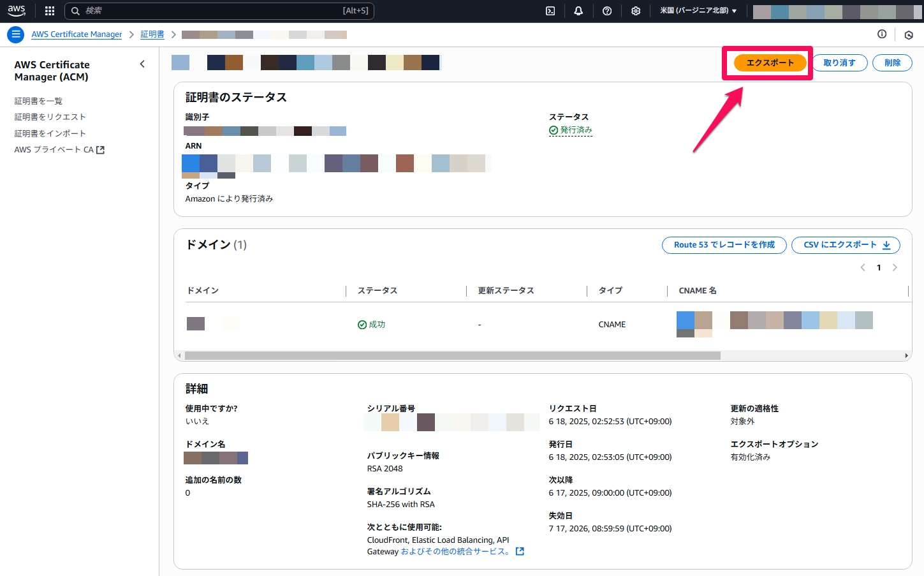
Task: Open the services grid menu
Action: click(x=50, y=11)
